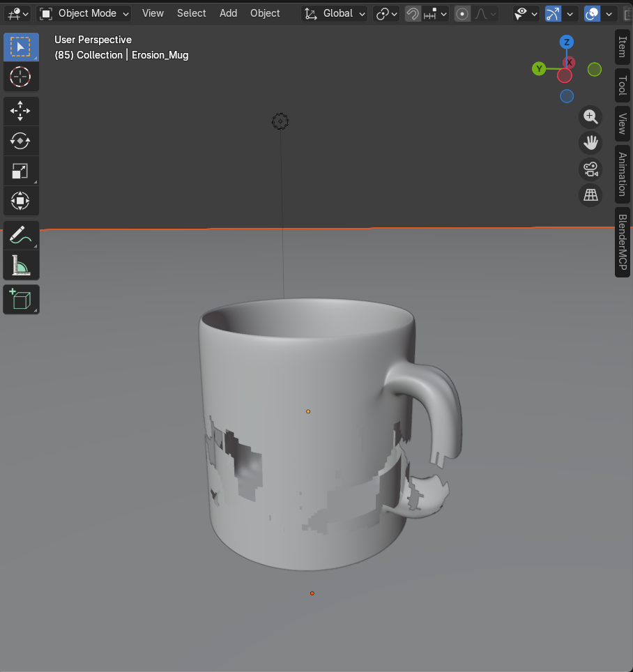Click the Tweak select box tool
Screen dimensions: 633x672
tap(21, 47)
